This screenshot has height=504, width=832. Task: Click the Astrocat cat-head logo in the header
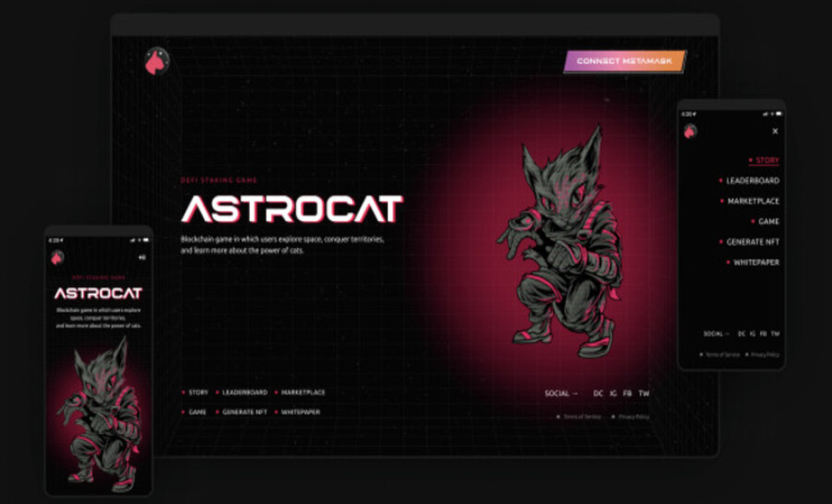[156, 60]
